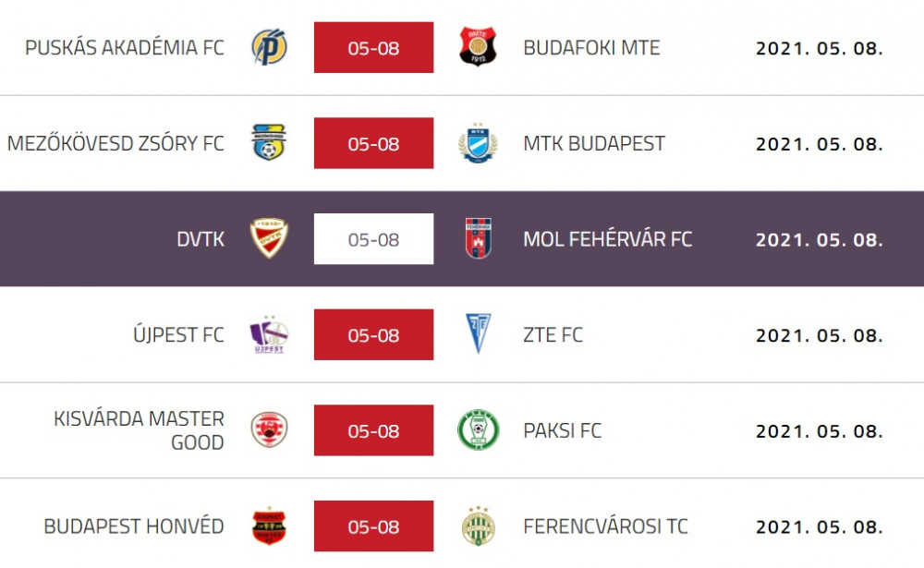Open the MOL FEHÉRVÁR FC team name
Viewport: 924px width, 568px height.
[x=608, y=239]
